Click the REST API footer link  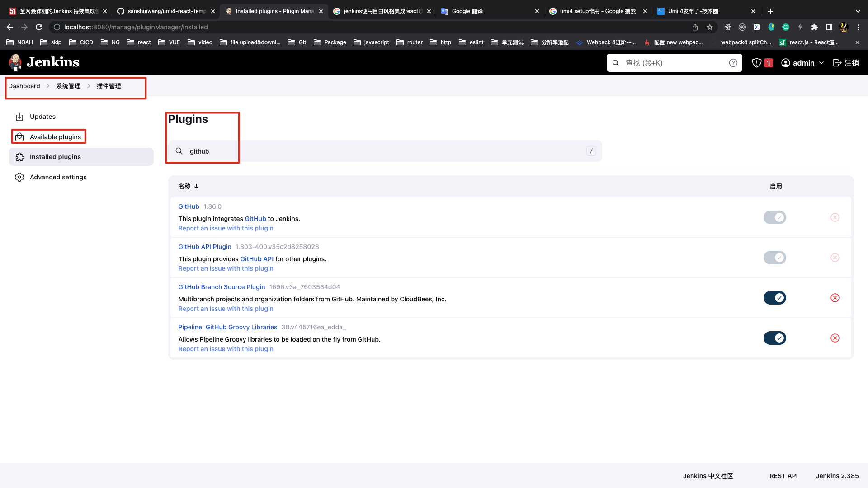click(783, 476)
